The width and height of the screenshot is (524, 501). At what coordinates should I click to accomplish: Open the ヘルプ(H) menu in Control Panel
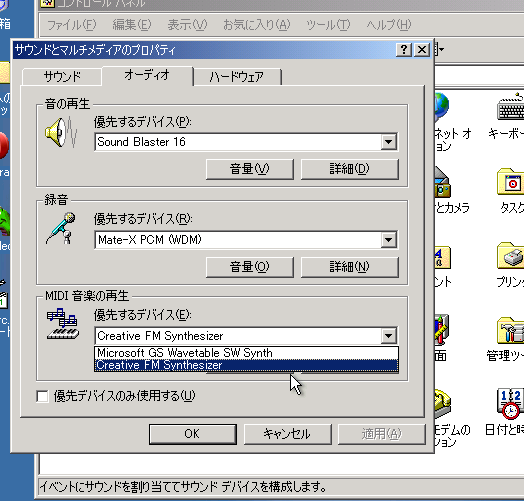click(x=389, y=25)
